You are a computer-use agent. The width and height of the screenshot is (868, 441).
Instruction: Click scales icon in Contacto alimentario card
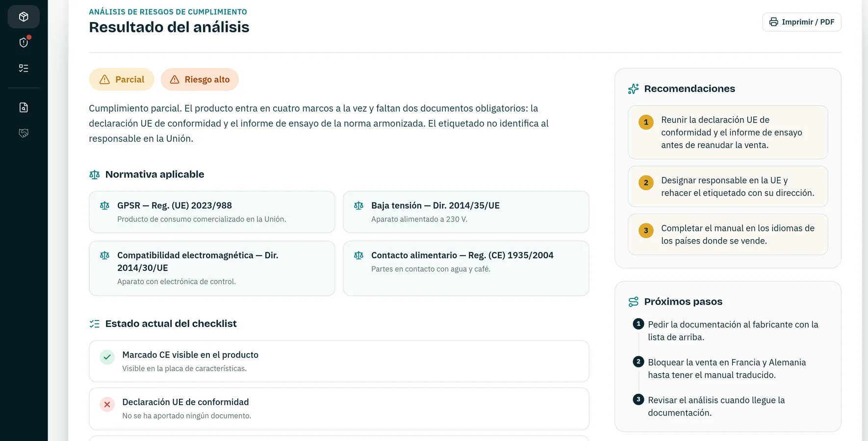(x=358, y=255)
